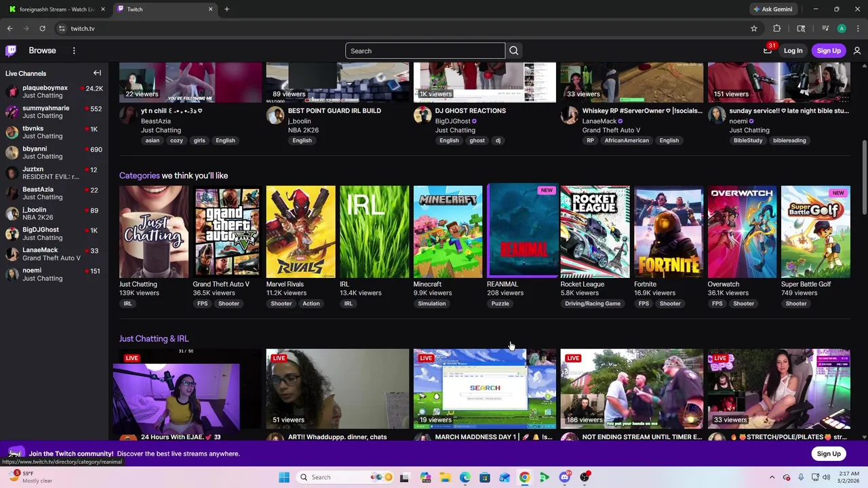The image size is (868, 488).
Task: Open LanaeMack channel in sidebar
Action: point(54,254)
